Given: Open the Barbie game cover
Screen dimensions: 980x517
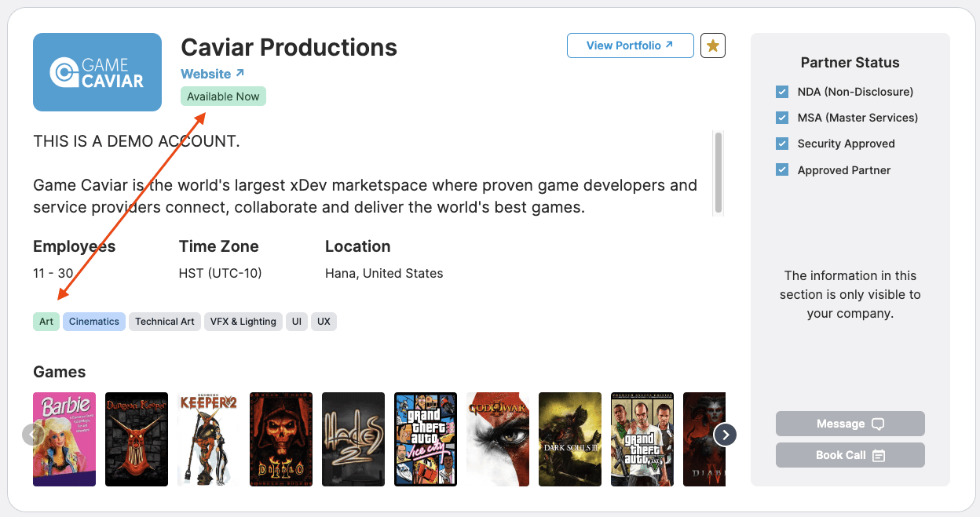Looking at the screenshot, I should (64, 439).
